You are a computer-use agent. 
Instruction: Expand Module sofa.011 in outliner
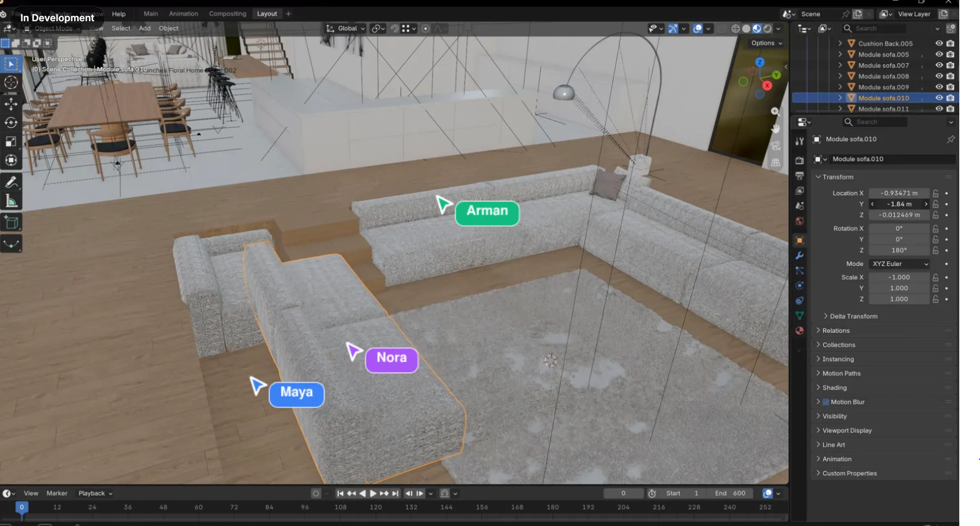pyautogui.click(x=840, y=109)
